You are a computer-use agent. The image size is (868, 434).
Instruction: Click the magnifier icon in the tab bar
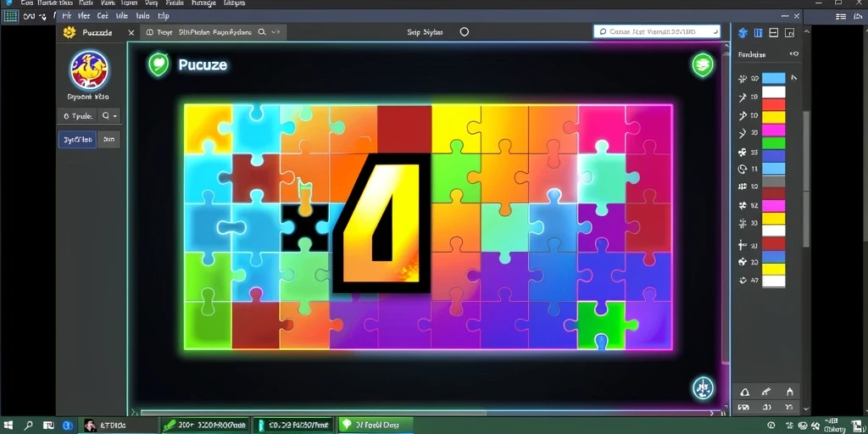pos(263,33)
